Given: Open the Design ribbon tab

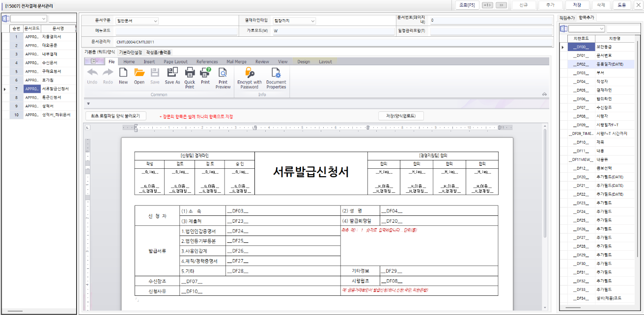Looking at the screenshot, I should pos(304,62).
